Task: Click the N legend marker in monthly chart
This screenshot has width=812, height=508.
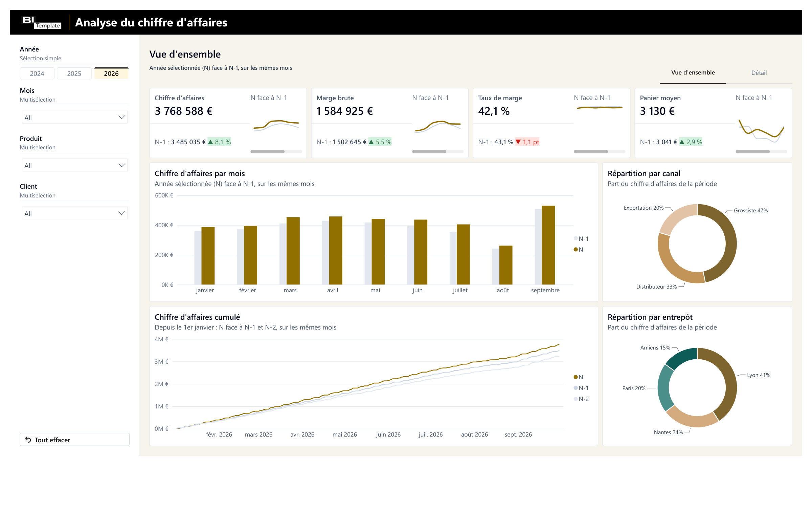Action: point(576,249)
